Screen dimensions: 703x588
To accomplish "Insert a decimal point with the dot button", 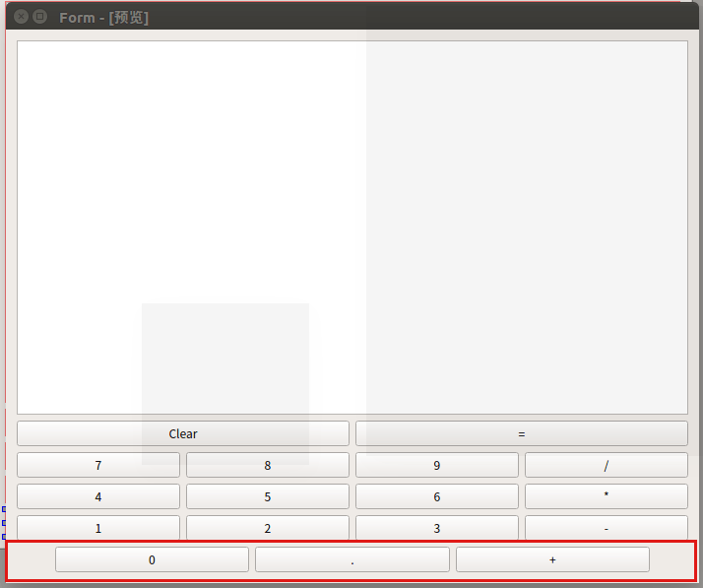I will [352, 559].
